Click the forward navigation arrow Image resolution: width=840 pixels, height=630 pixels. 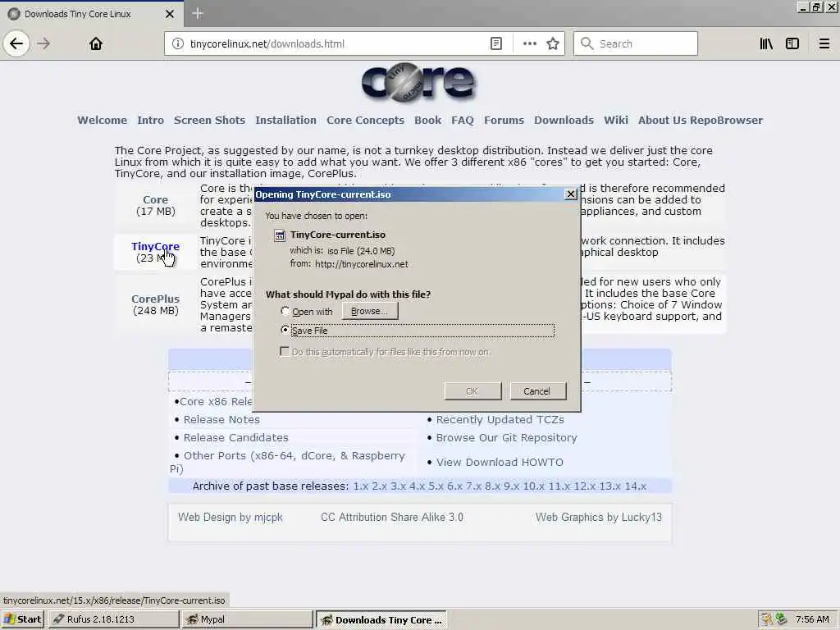(x=44, y=43)
